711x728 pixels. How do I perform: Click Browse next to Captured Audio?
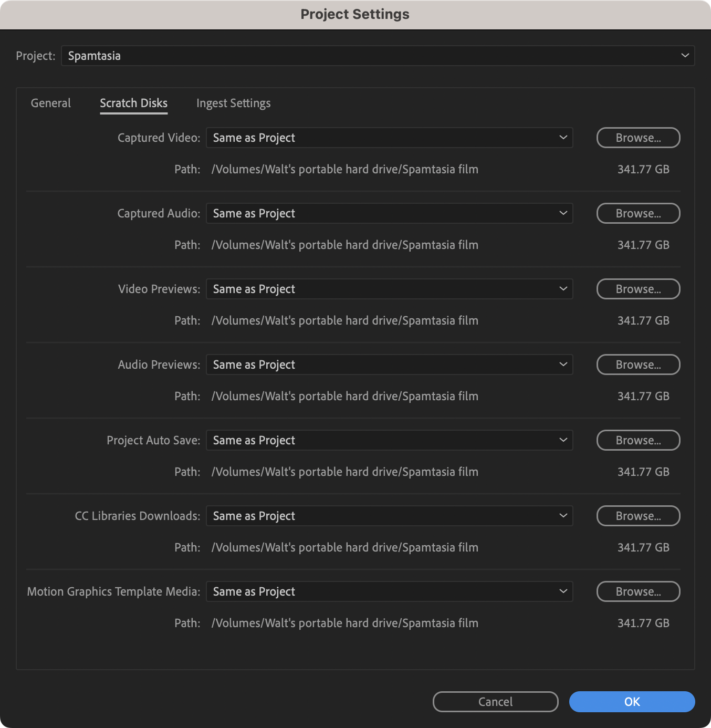point(639,213)
